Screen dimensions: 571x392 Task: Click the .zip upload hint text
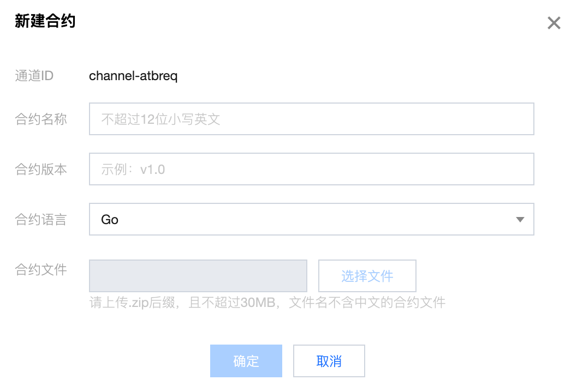point(267,302)
